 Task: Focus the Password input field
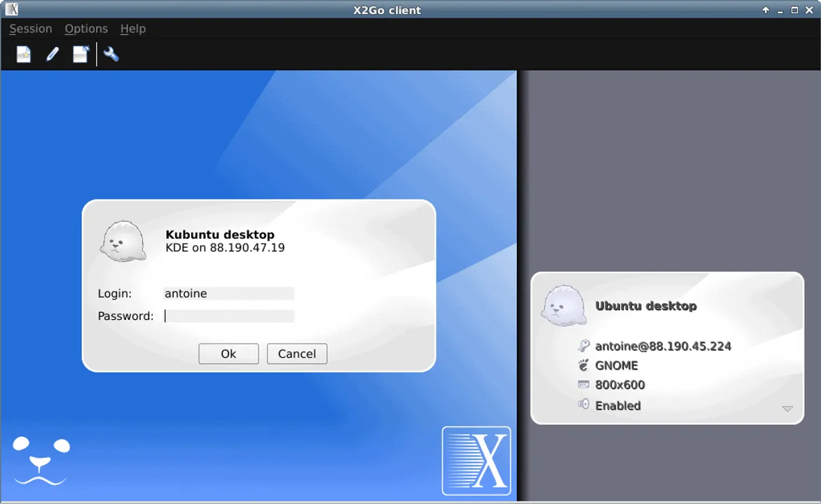[229, 316]
